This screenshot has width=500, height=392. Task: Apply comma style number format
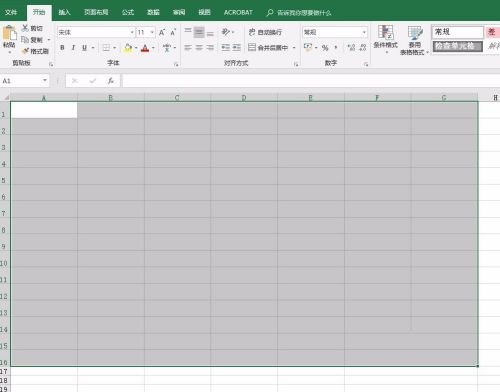[x=336, y=48]
